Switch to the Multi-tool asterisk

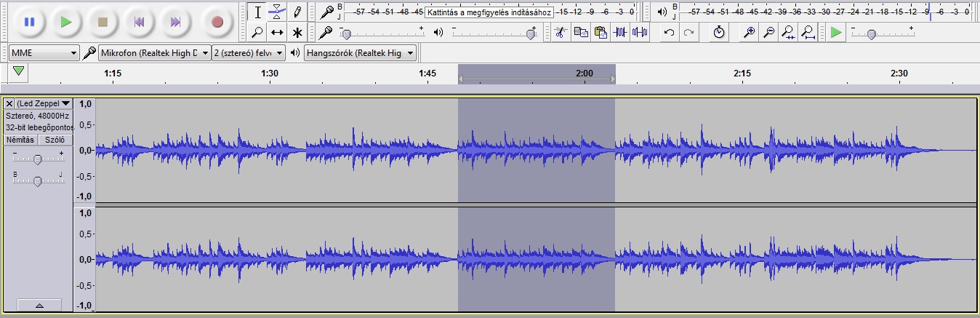pyautogui.click(x=297, y=33)
